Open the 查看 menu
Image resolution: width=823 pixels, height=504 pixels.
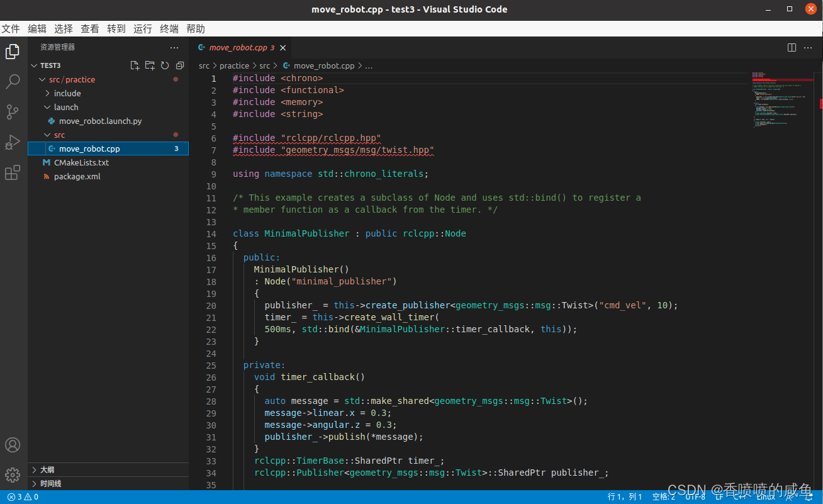(90, 29)
